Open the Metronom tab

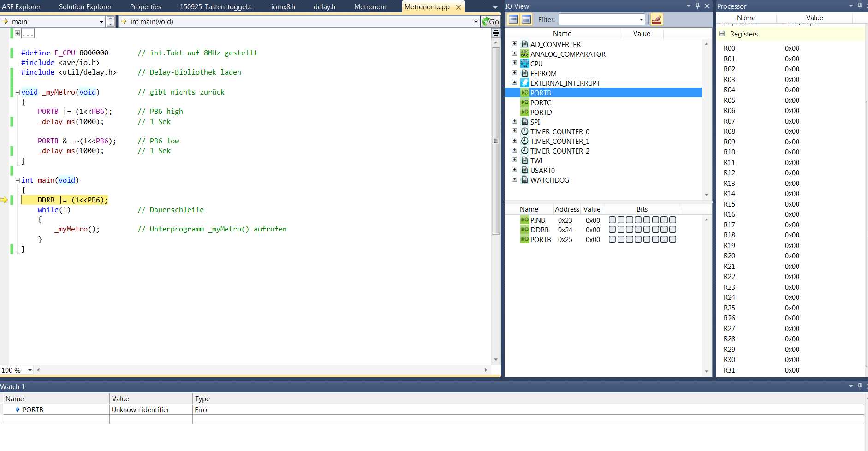(370, 6)
